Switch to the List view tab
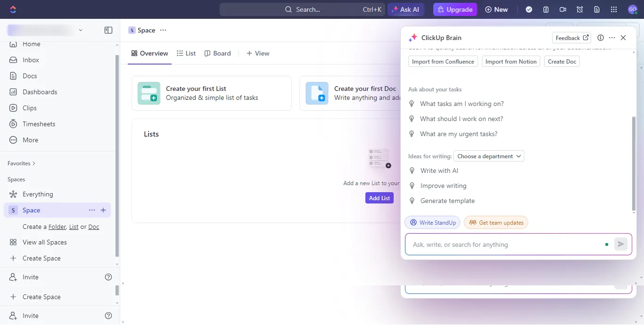This screenshot has height=325, width=644. pyautogui.click(x=186, y=53)
